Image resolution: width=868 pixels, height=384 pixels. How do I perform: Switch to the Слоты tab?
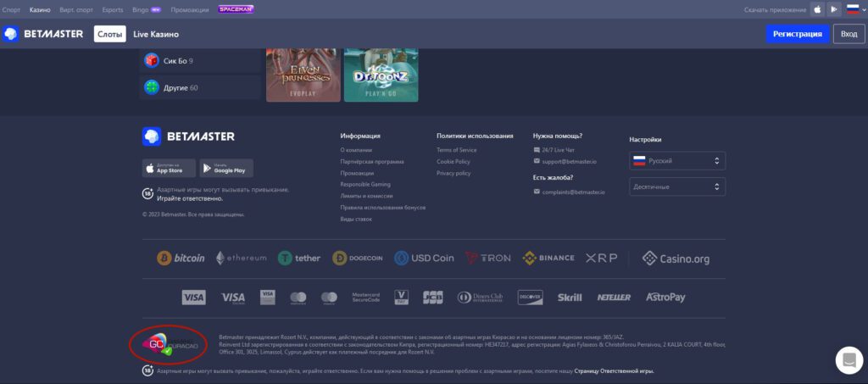coord(109,34)
